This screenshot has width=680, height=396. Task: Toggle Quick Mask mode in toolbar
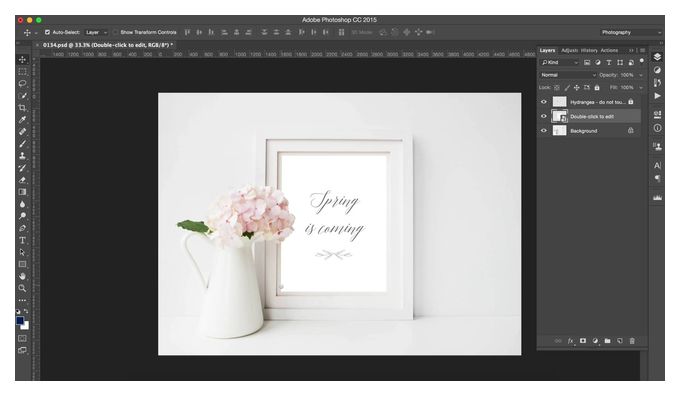tap(23, 338)
